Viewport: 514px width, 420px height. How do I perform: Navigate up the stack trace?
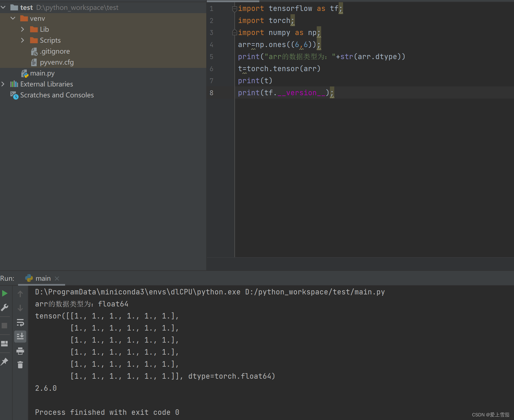coord(20,293)
